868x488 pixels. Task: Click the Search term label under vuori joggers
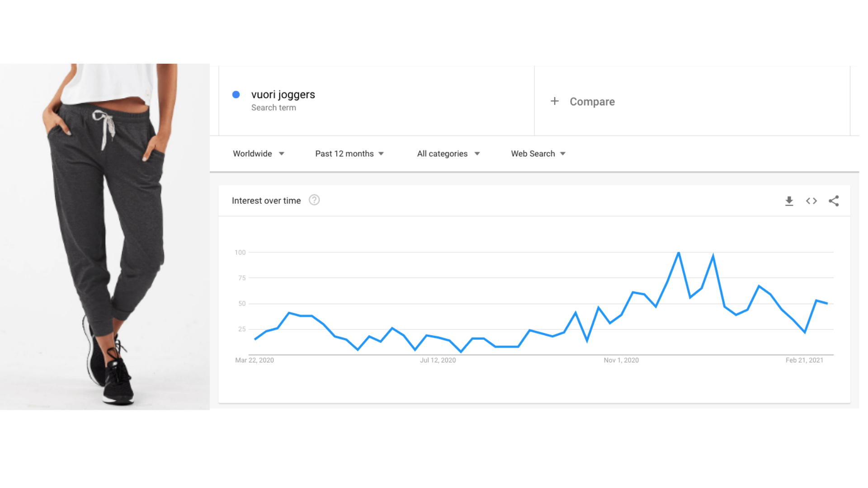[274, 108]
